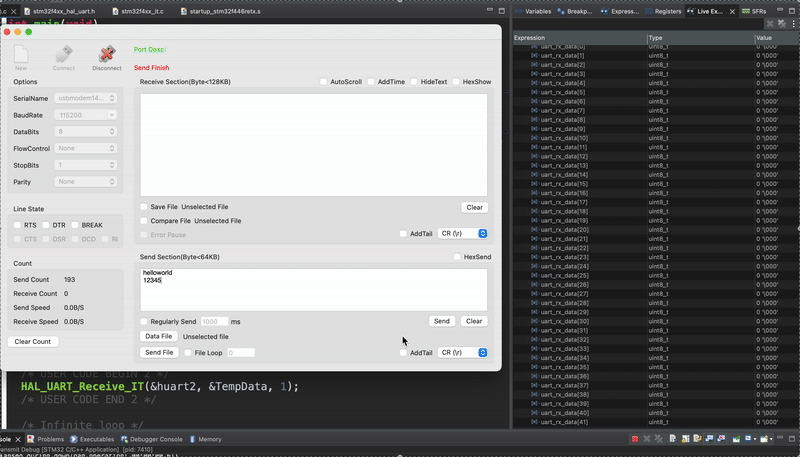Viewport: 800px width, 457px height.
Task: Enable the HexSend checkbox
Action: coord(457,257)
